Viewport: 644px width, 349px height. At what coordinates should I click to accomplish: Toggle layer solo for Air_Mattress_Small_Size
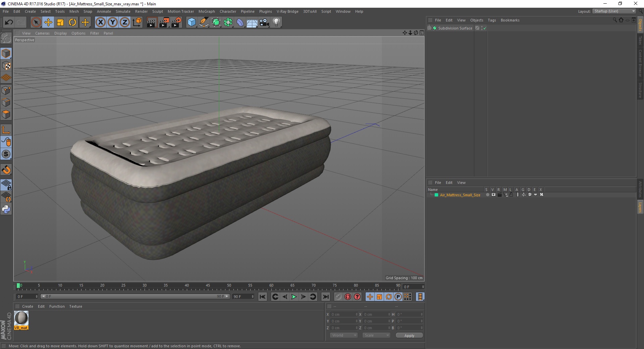(487, 195)
